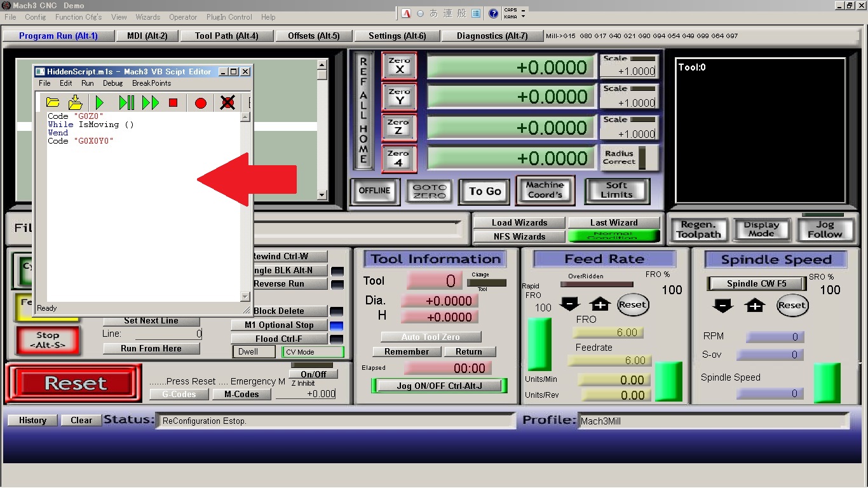This screenshot has height=488, width=868.
Task: Open file icon in VB Script Editor
Action: 53,102
